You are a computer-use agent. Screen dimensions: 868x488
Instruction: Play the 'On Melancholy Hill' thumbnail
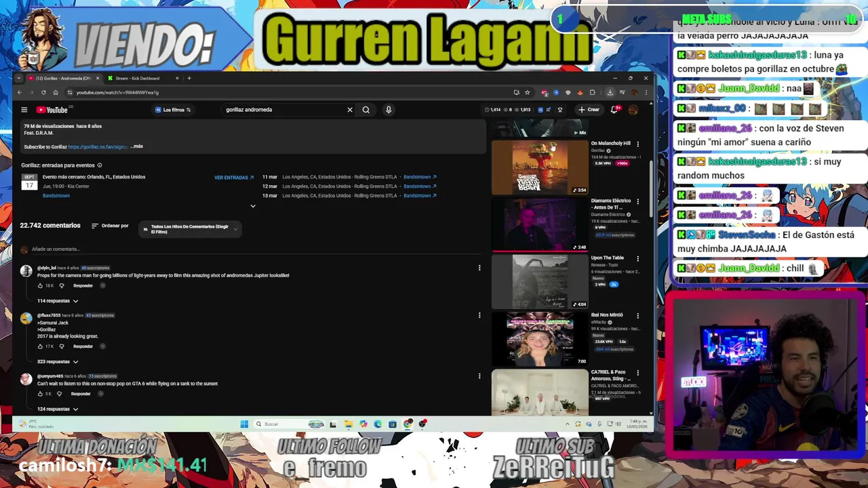click(540, 167)
